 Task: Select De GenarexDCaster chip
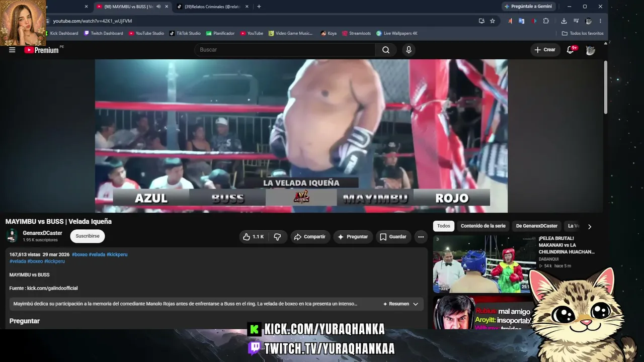[537, 226]
